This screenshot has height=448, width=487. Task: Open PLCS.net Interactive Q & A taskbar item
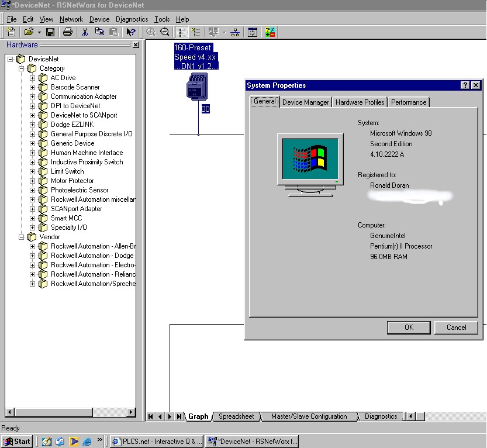click(157, 442)
